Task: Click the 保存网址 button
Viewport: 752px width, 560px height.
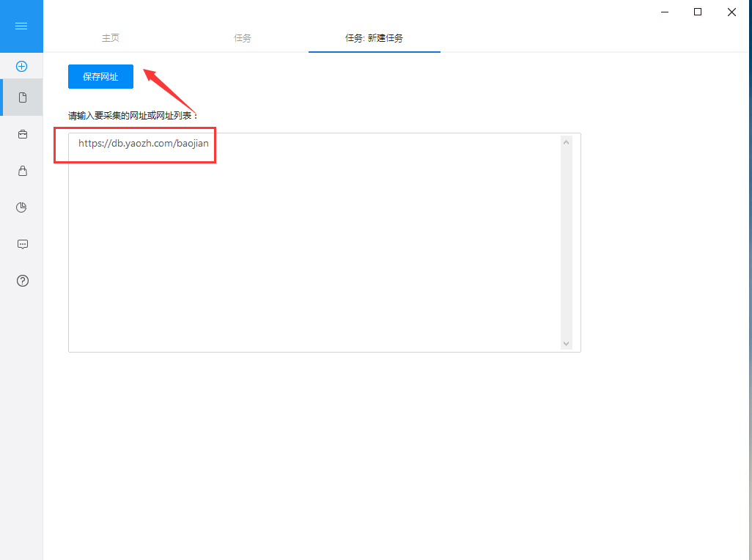Action: click(100, 77)
